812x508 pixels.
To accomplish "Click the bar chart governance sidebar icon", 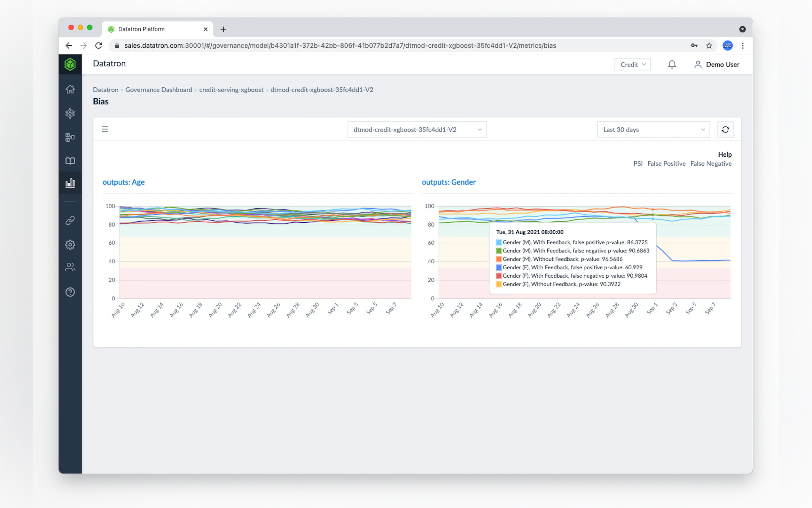I will pyautogui.click(x=70, y=183).
